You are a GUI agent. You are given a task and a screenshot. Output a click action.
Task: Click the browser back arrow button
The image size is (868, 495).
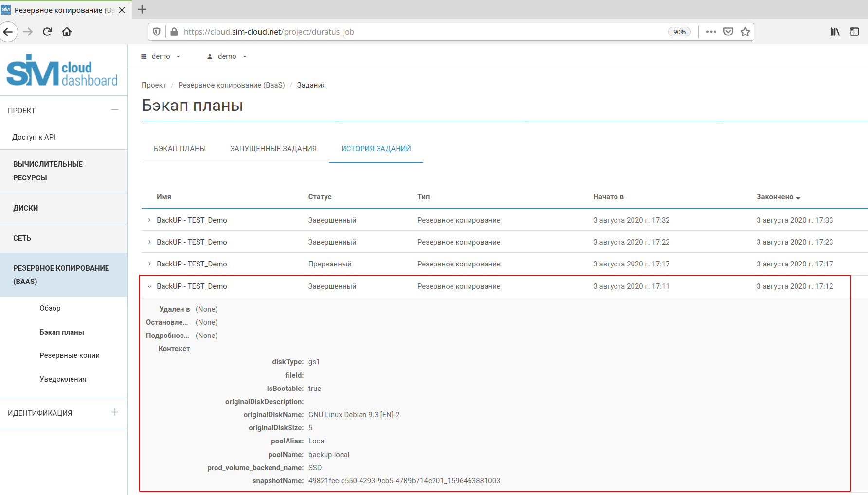click(8, 32)
